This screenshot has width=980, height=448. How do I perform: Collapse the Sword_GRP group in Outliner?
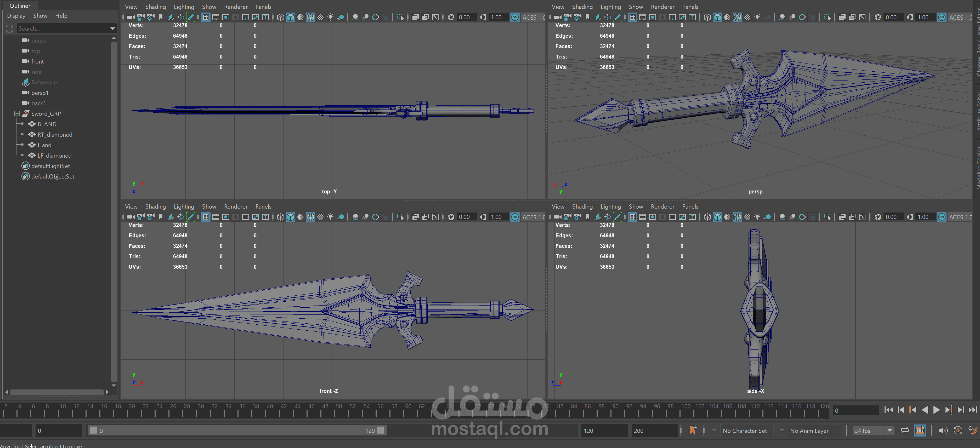point(17,113)
